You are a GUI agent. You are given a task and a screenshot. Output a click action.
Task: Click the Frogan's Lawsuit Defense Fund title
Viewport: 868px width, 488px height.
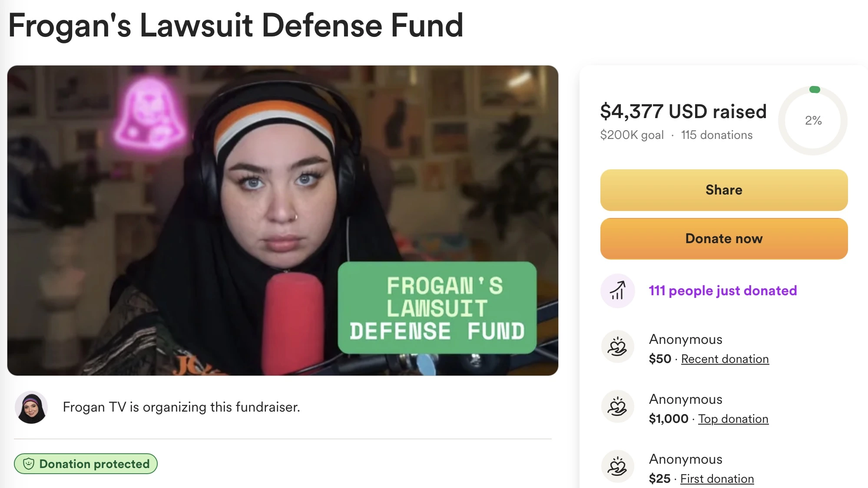point(236,25)
